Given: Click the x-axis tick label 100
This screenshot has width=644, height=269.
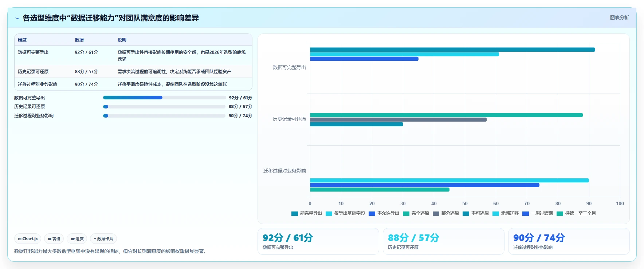Looking at the screenshot, I should pyautogui.click(x=620, y=203).
